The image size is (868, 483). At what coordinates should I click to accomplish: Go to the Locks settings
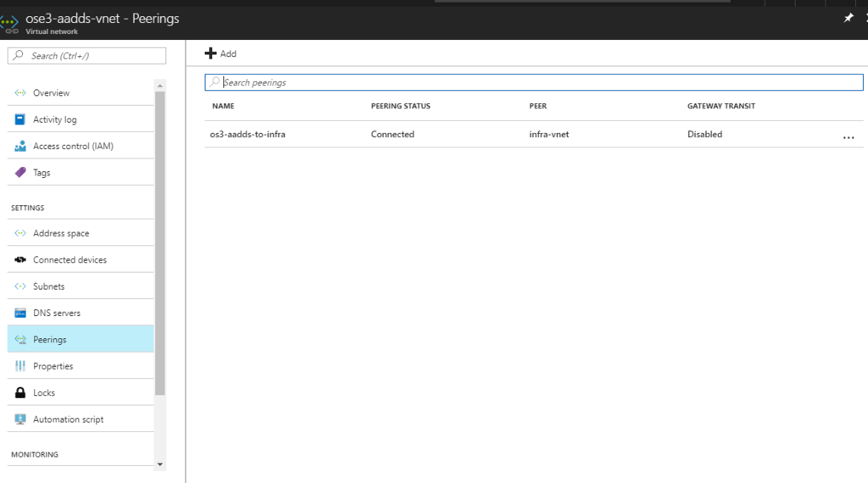point(81,393)
